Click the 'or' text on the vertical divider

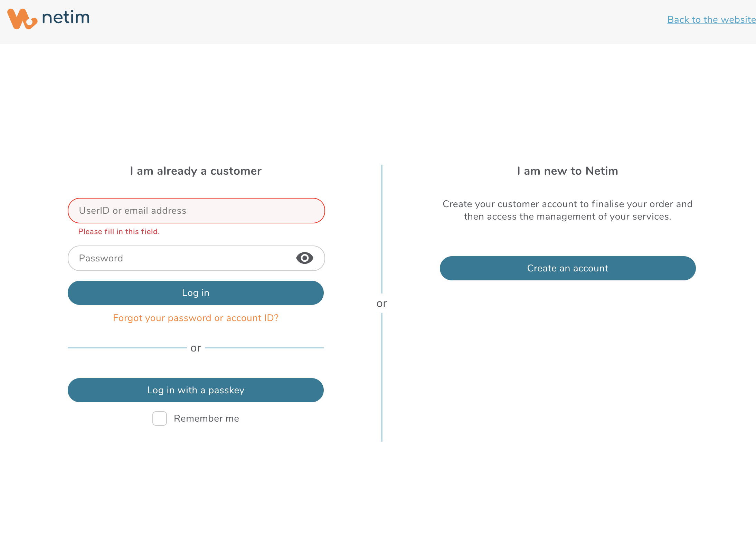(381, 304)
